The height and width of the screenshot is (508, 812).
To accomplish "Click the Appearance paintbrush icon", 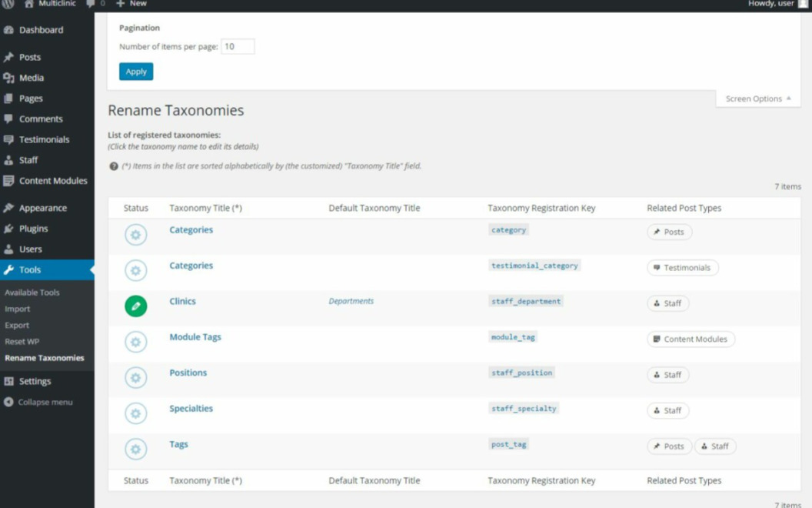I will pyautogui.click(x=8, y=208).
